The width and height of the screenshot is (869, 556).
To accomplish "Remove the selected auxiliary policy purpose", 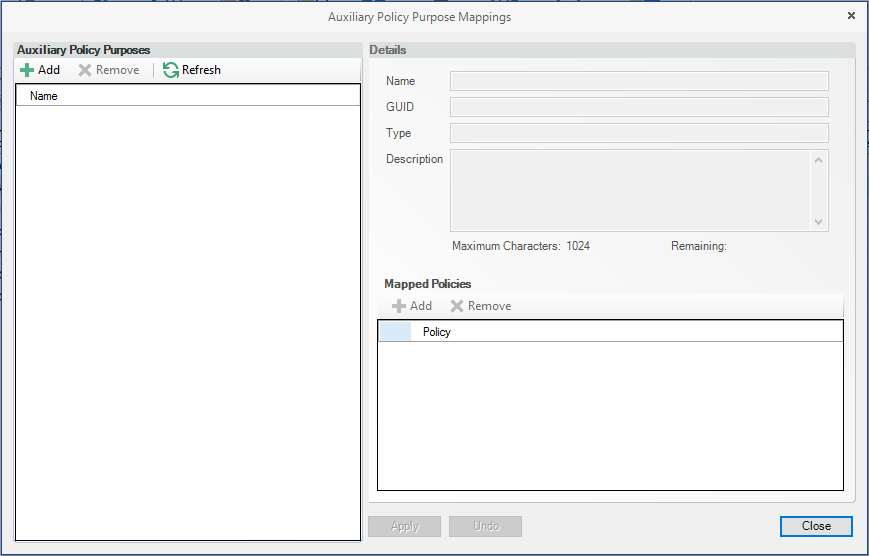I will [109, 70].
